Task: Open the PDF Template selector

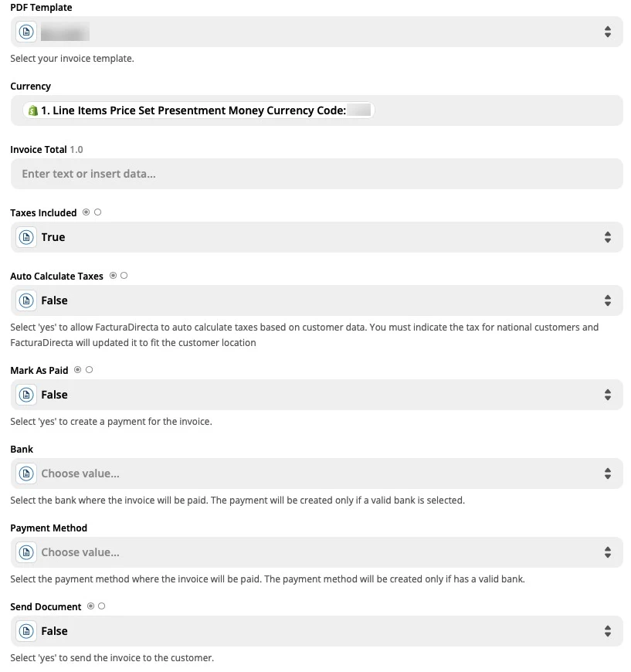Action: (x=607, y=32)
